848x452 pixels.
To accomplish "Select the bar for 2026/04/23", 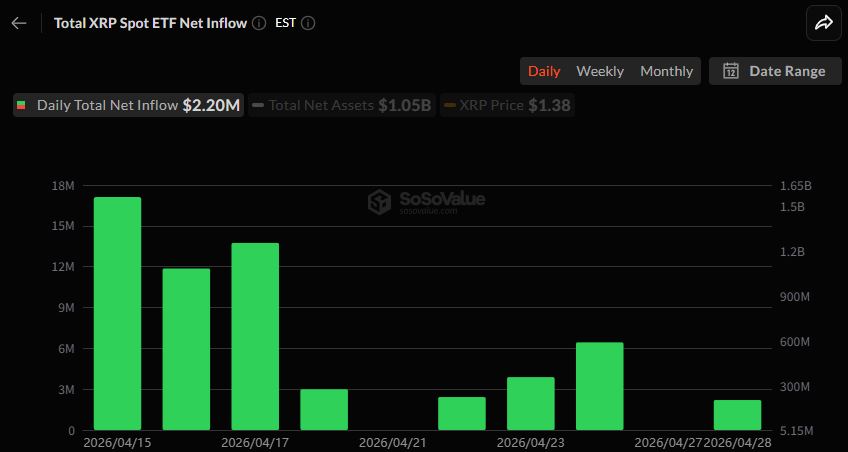I will coord(531,404).
